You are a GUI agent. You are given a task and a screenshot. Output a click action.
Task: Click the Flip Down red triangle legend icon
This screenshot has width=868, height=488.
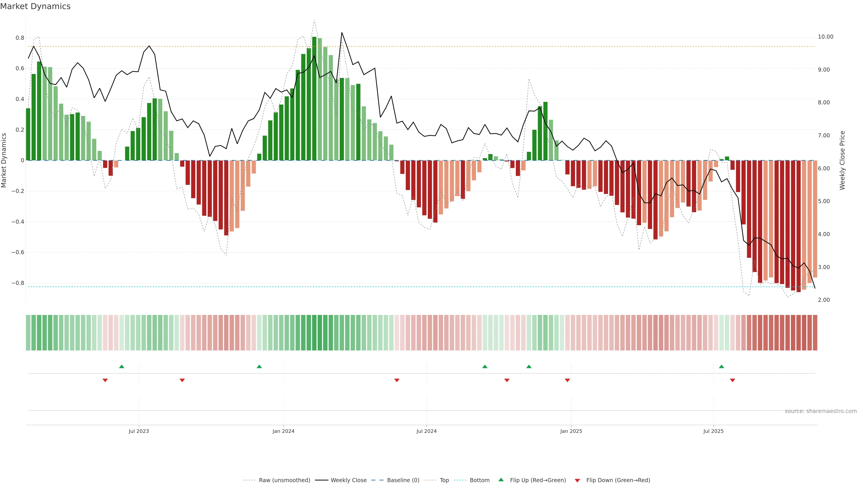coord(577,480)
